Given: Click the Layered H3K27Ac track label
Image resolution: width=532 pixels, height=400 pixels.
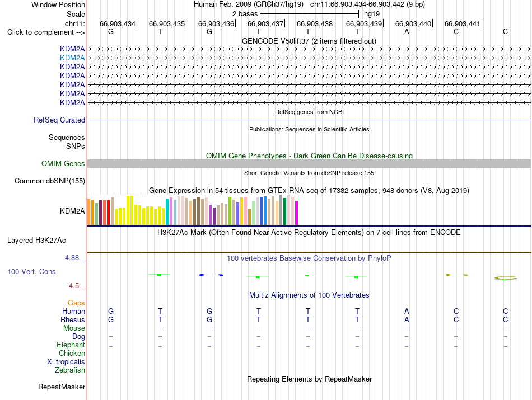Looking at the screenshot, I should click(36, 241).
